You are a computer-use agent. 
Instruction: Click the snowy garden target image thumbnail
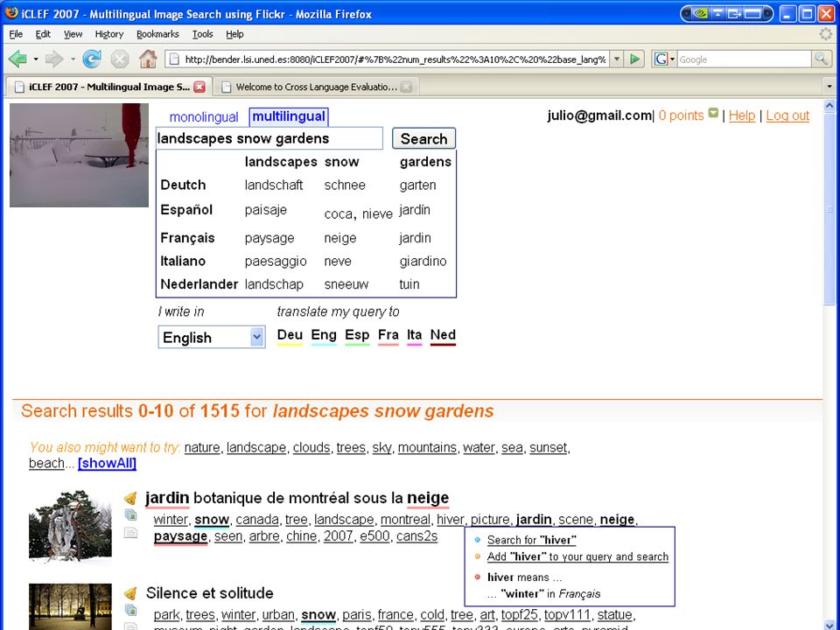pos(80,156)
